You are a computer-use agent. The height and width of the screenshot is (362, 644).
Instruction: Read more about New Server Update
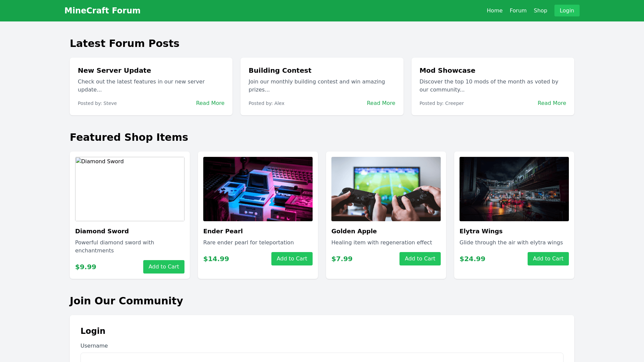210,103
